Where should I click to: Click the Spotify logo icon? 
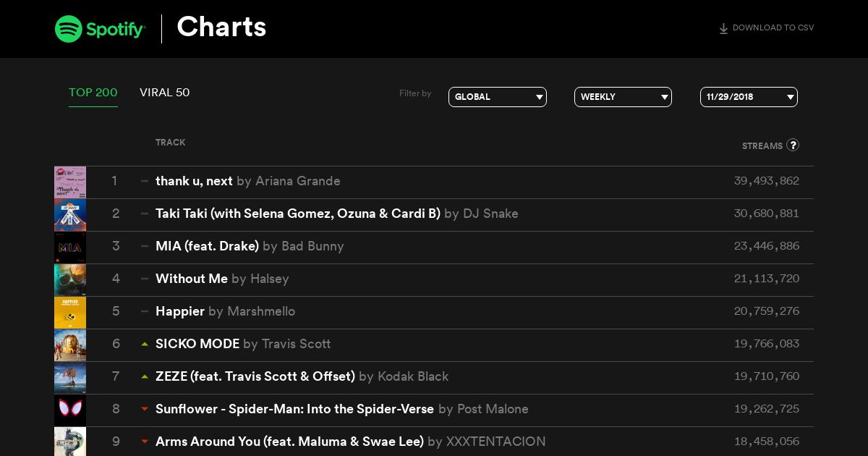point(69,29)
